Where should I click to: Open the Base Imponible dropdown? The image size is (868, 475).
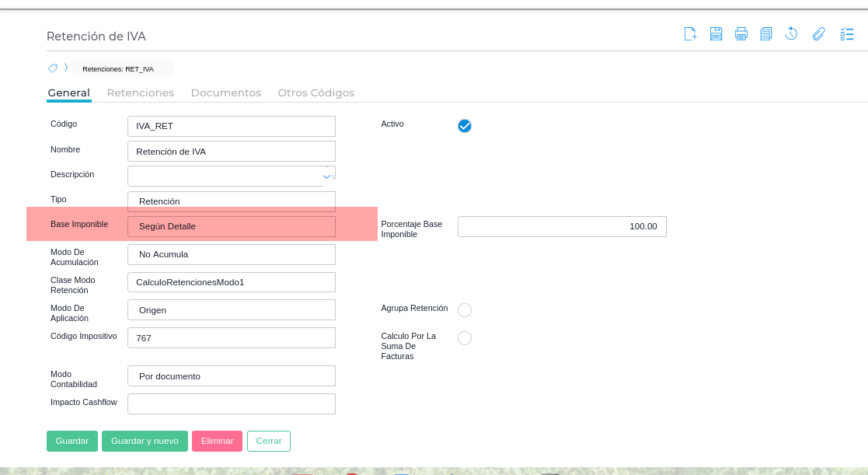pyautogui.click(x=232, y=226)
